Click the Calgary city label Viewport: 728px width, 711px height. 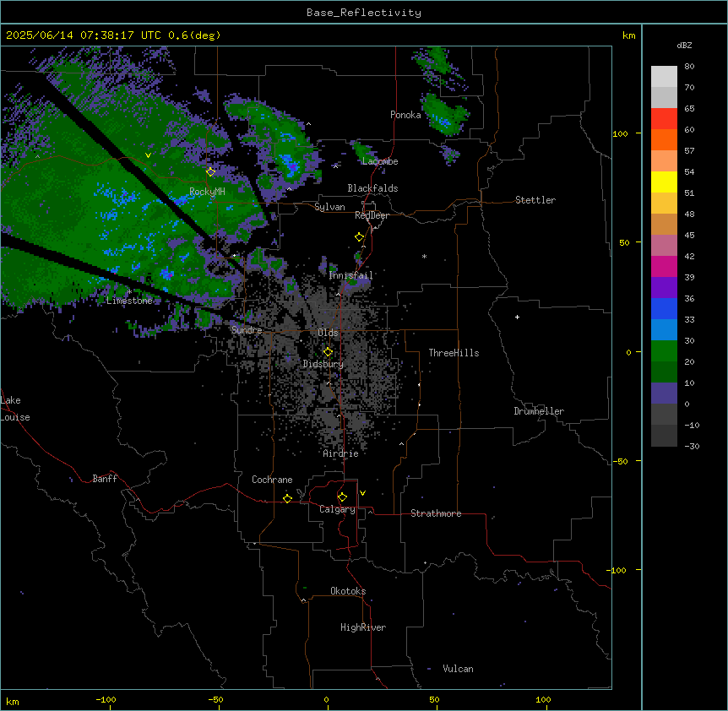coord(337,509)
